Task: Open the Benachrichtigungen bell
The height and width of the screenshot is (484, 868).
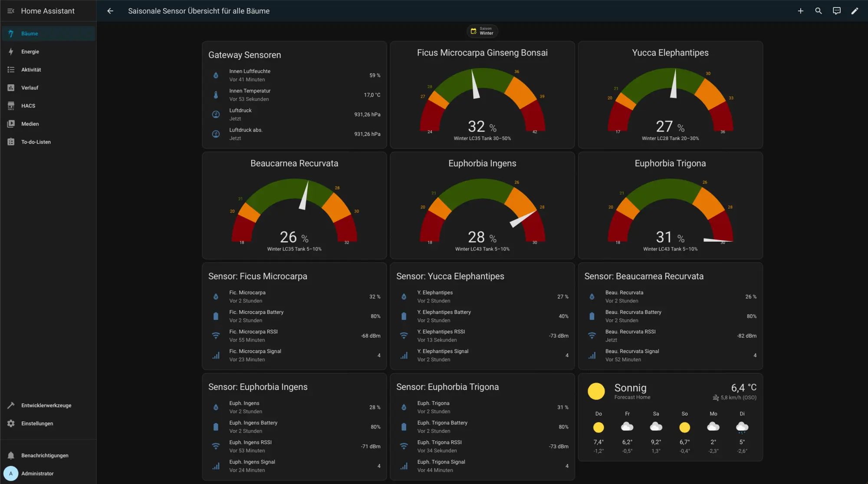Action: (11, 455)
